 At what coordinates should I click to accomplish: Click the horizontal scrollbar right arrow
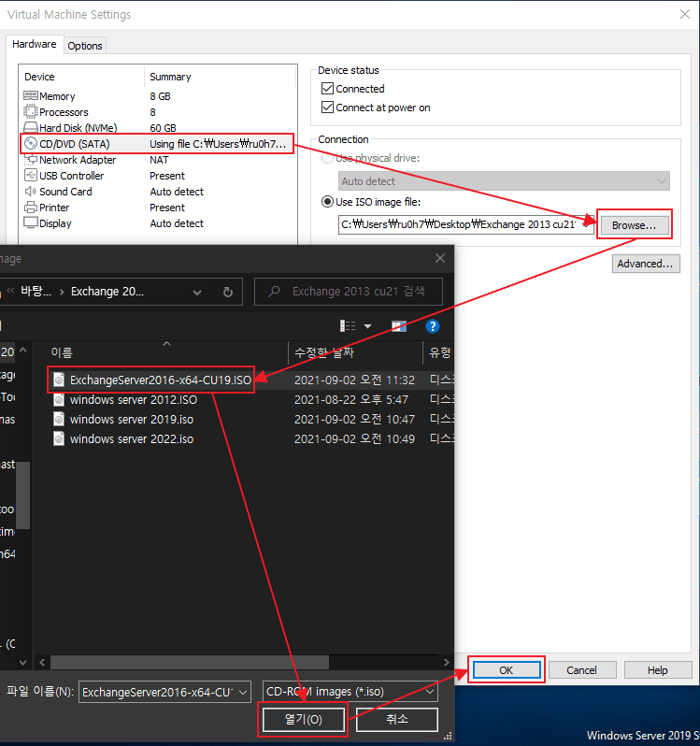click(446, 662)
